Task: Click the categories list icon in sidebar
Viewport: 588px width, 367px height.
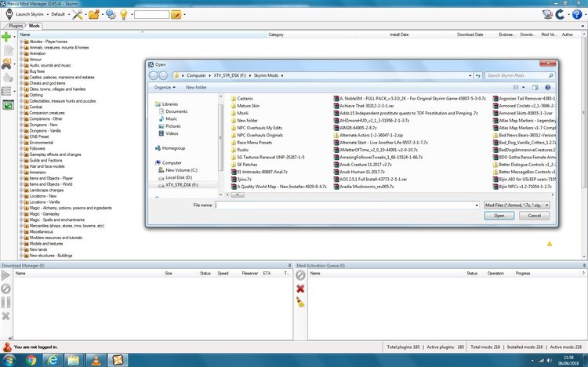Action: click(x=6, y=91)
